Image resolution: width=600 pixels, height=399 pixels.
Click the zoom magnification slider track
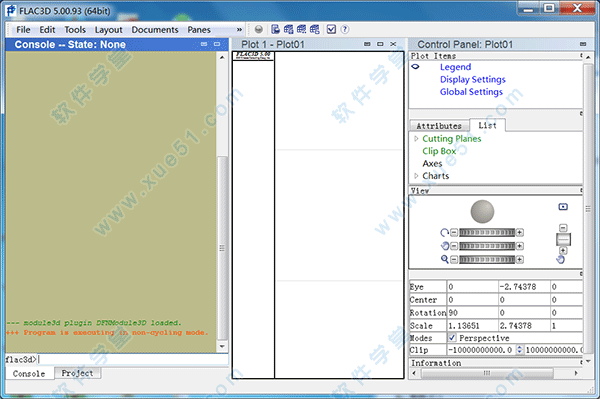click(x=487, y=259)
